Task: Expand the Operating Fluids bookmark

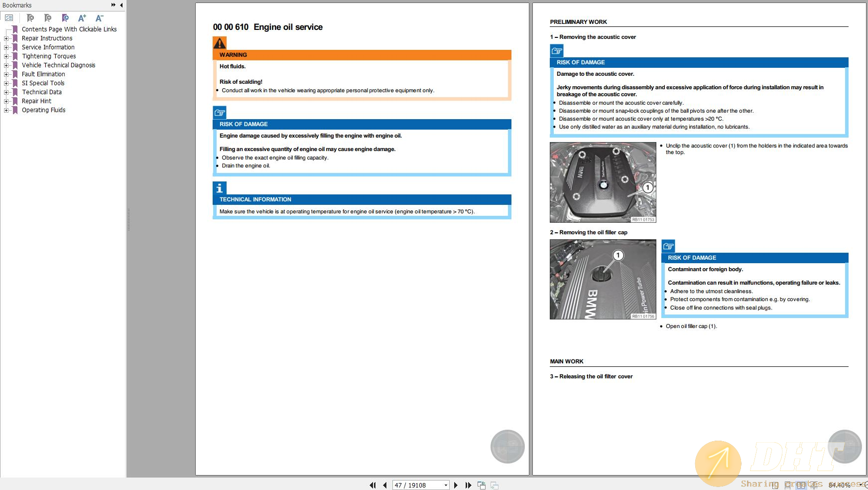Action: [6, 110]
